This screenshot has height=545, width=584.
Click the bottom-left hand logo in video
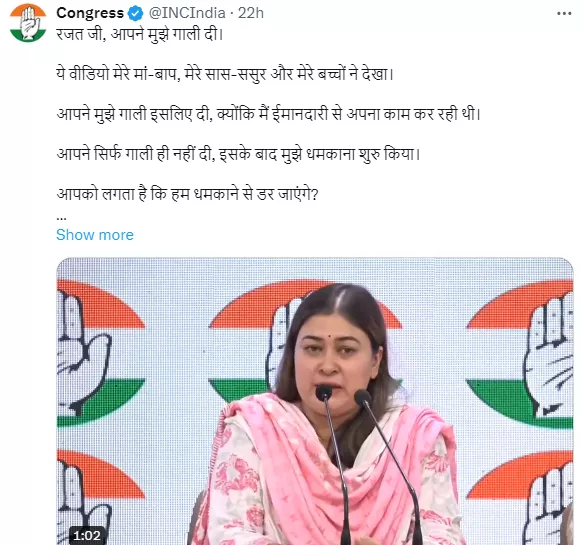100,497
